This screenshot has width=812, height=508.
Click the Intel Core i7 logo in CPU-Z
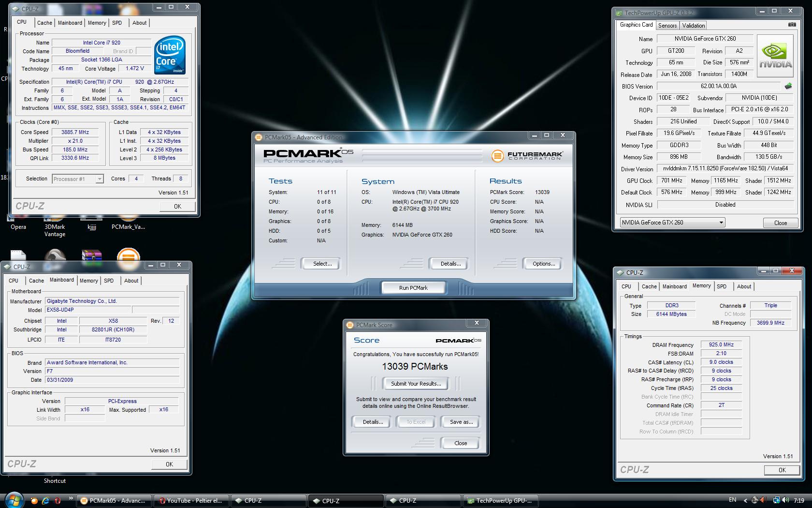tap(170, 55)
